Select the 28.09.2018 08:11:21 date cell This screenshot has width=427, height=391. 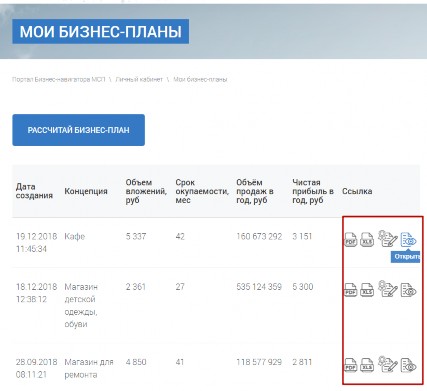36,368
